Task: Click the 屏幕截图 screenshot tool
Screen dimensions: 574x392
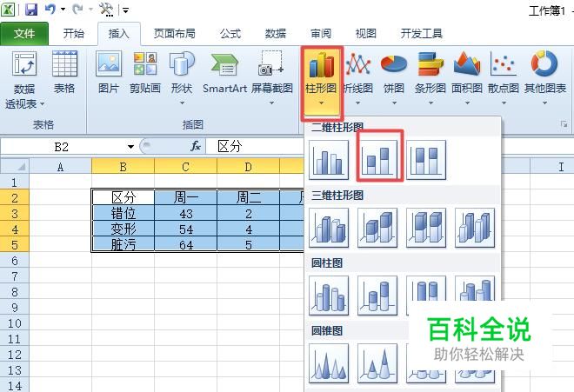Action: point(271,77)
